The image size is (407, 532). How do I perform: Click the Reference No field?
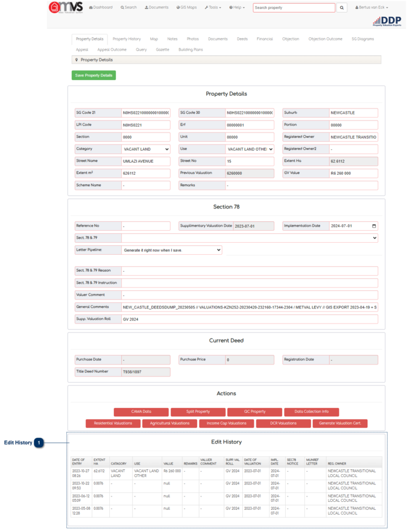click(146, 226)
